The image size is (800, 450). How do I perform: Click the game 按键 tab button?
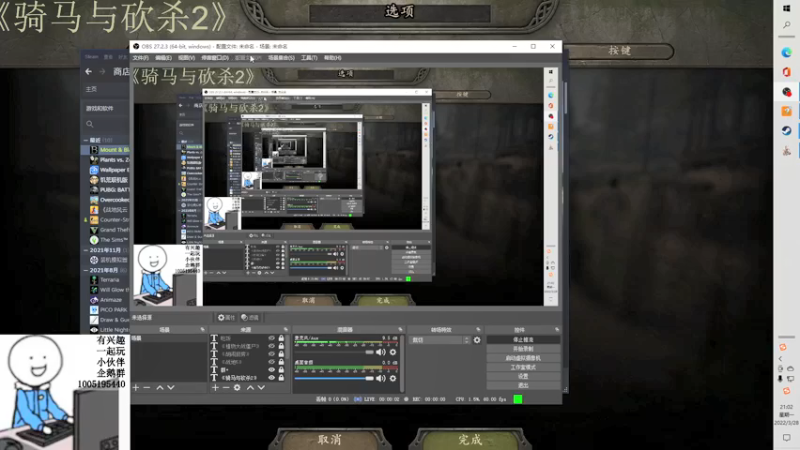(619, 51)
